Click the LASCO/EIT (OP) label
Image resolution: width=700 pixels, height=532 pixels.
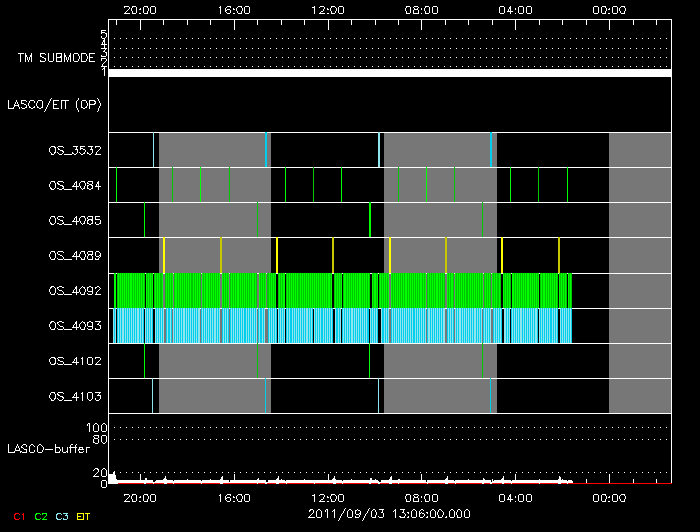pyautogui.click(x=53, y=105)
